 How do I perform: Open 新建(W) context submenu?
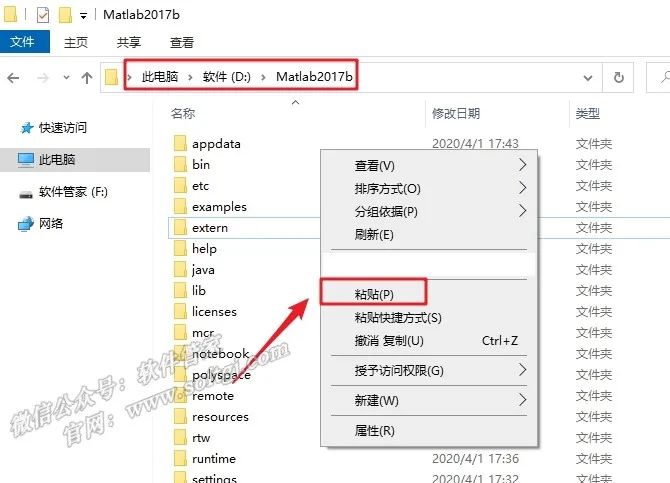(x=429, y=401)
